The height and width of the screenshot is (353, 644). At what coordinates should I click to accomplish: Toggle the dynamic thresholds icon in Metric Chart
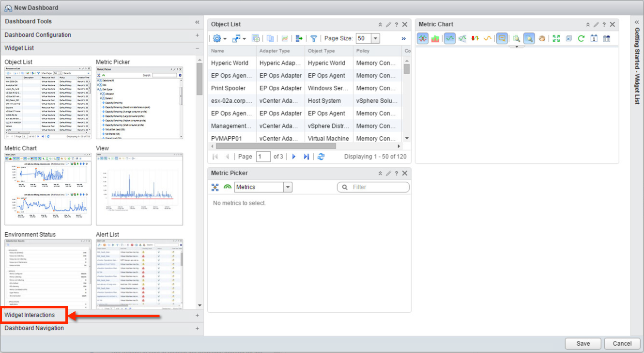(475, 38)
